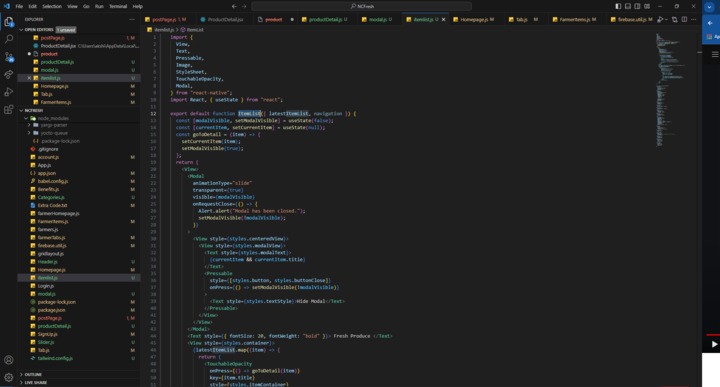Click the command center search box
720x387 pixels.
point(361,6)
